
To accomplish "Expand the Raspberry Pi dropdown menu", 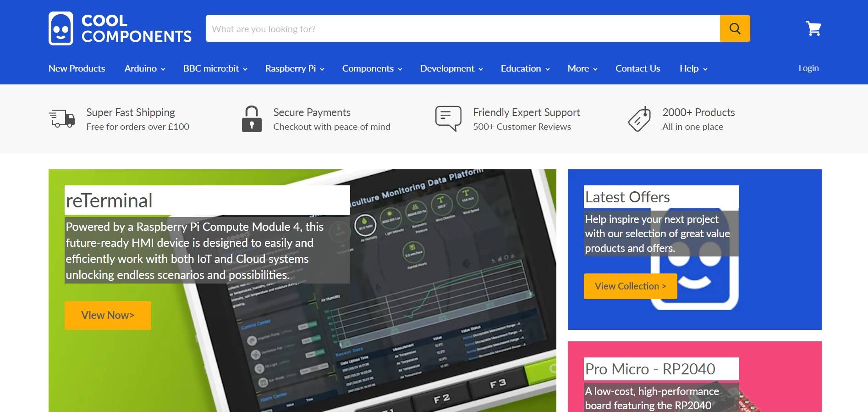I will point(295,68).
